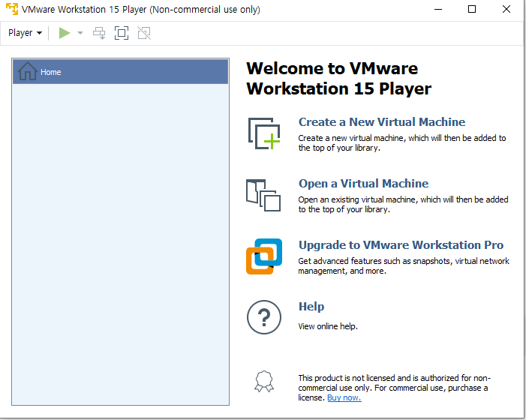Open the Help heading link
Viewport: 526px width, 420px height.
coord(311,307)
